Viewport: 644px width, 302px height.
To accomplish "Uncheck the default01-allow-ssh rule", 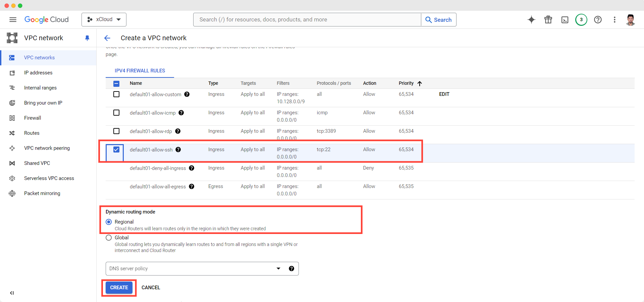I will [x=116, y=149].
